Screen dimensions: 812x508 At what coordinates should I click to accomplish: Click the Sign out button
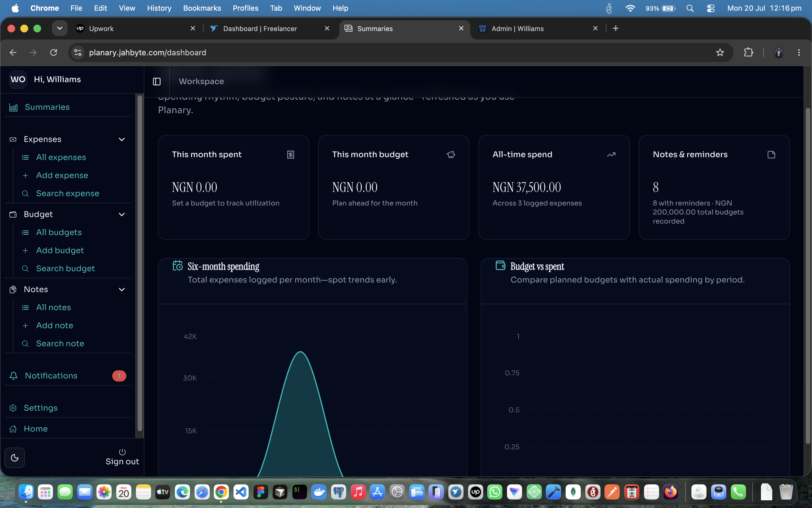pyautogui.click(x=122, y=457)
